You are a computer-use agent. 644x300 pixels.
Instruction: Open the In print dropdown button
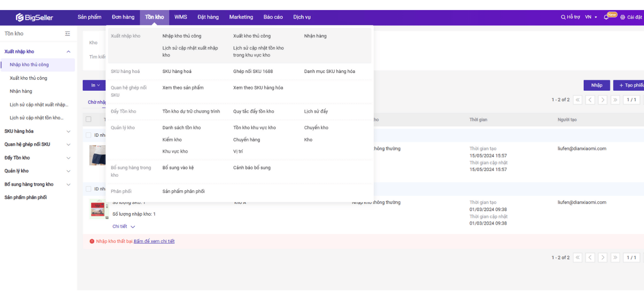(95, 85)
